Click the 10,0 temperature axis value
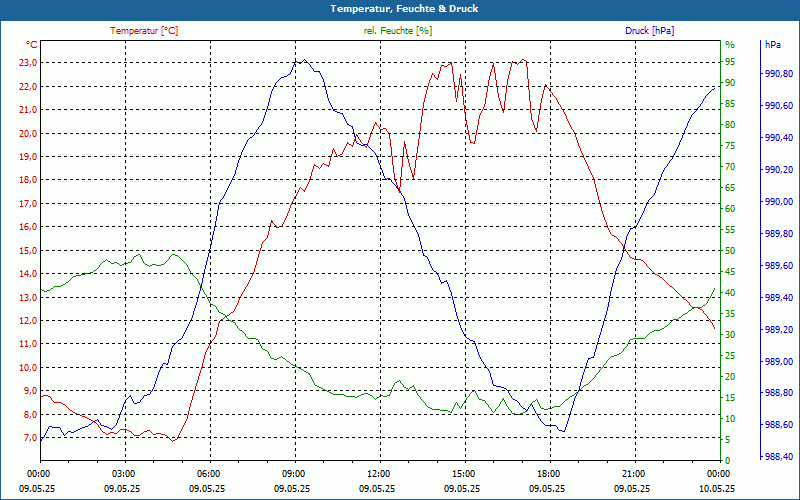800x500 pixels. click(28, 367)
